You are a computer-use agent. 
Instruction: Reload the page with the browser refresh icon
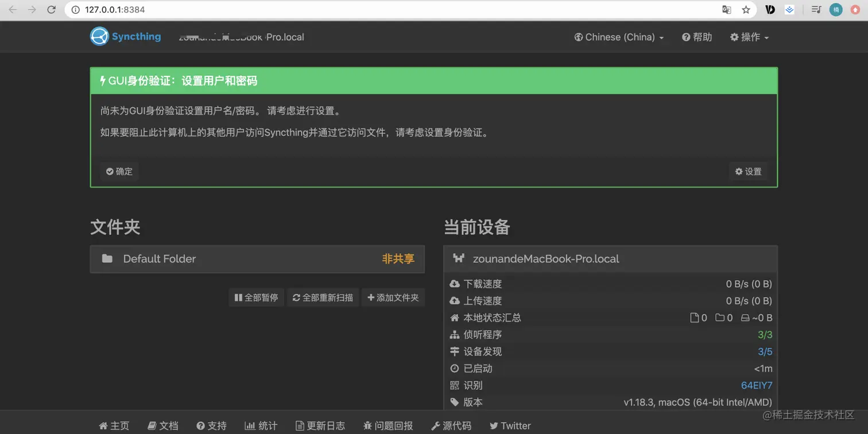[51, 10]
